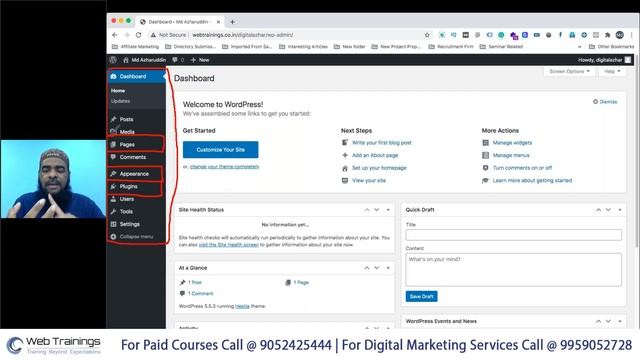
Task: Move Quick Draft widget up
Action: pos(598,210)
